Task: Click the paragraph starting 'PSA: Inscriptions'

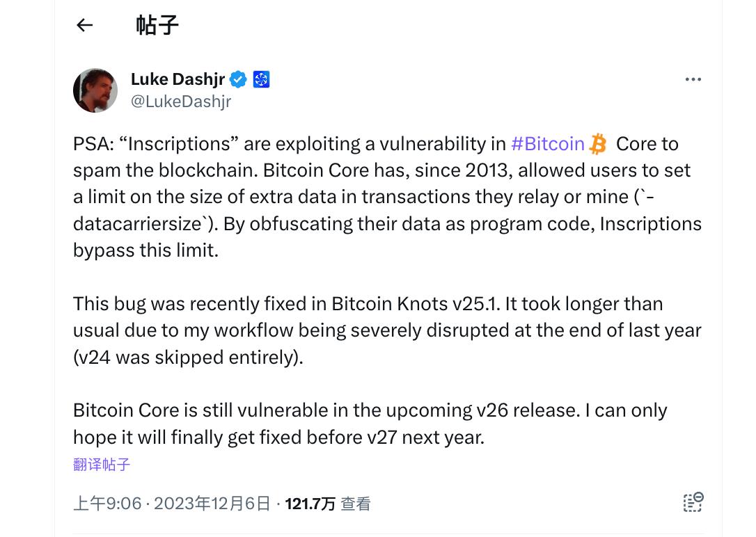Action: pyautogui.click(x=387, y=197)
